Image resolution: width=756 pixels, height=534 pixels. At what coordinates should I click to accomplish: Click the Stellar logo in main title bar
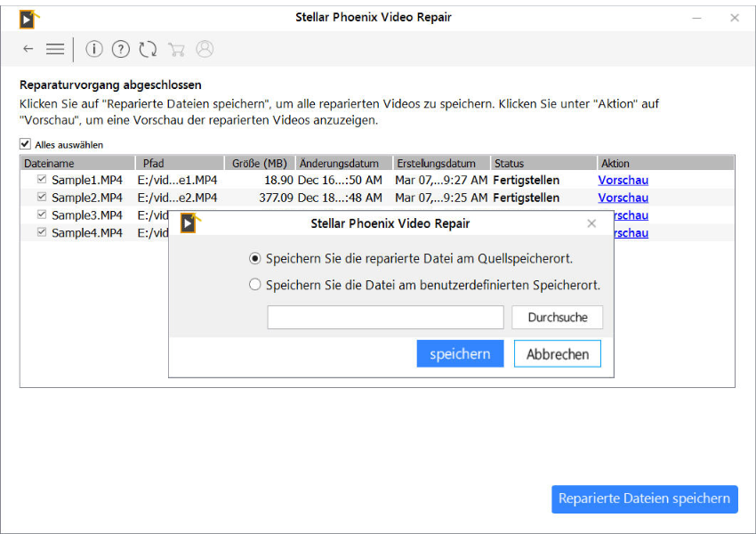click(x=28, y=20)
